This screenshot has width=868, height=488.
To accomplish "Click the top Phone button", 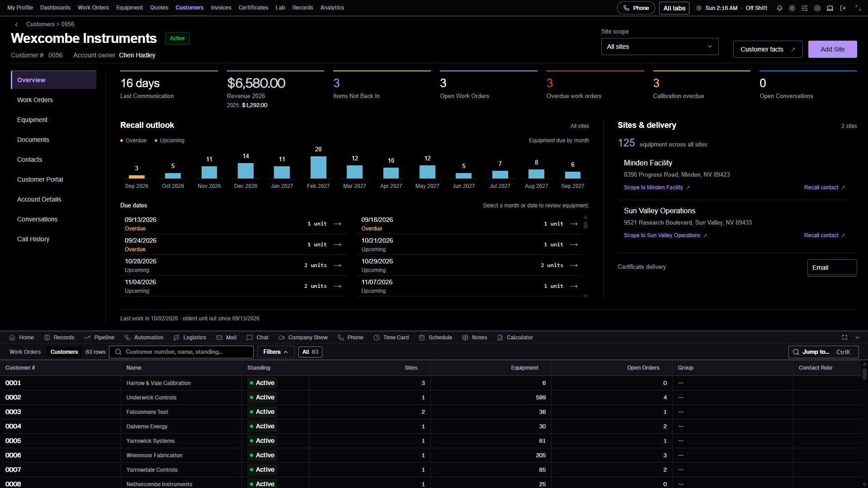I will (x=636, y=8).
